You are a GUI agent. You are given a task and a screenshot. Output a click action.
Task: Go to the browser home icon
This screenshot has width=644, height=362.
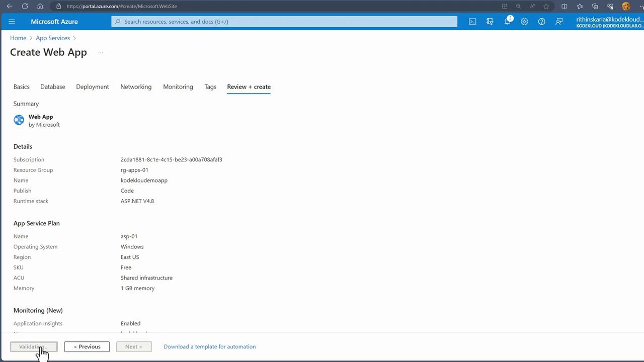(x=40, y=6)
